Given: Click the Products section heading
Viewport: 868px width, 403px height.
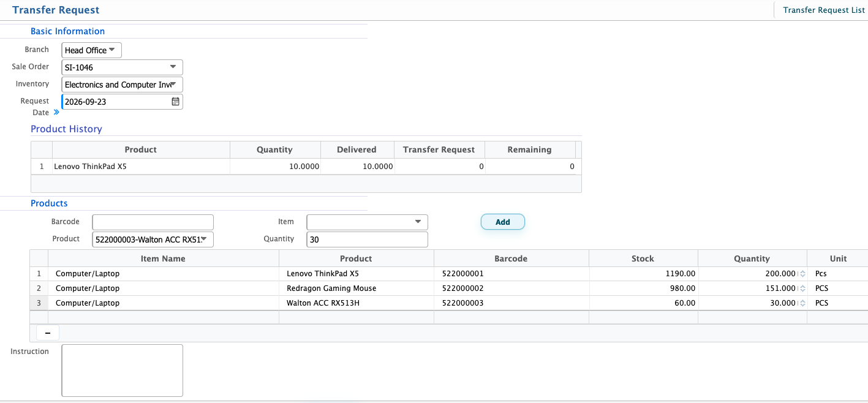Looking at the screenshot, I should (49, 203).
